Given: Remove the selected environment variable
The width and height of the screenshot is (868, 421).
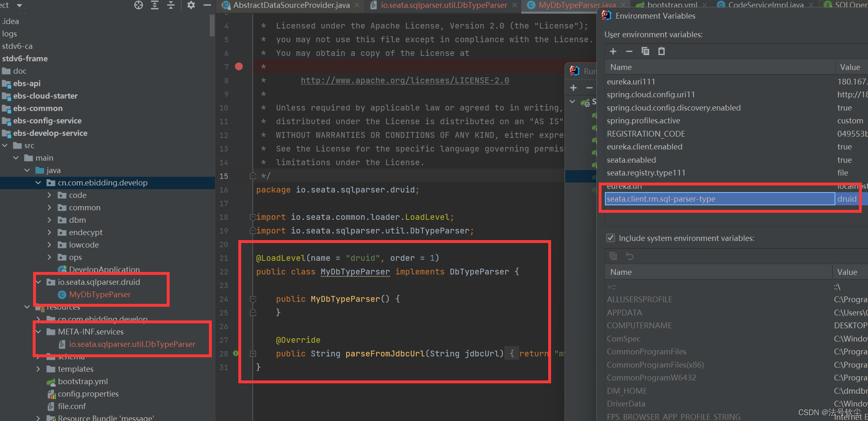Looking at the screenshot, I should pyautogui.click(x=629, y=51).
